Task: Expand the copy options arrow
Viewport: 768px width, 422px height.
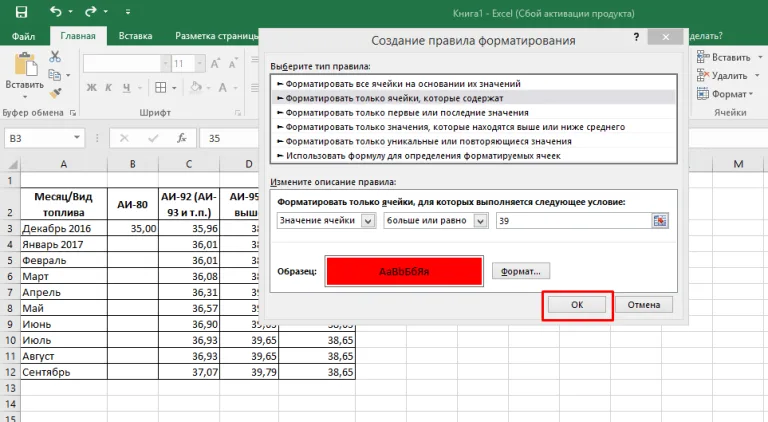Action: tap(68, 75)
